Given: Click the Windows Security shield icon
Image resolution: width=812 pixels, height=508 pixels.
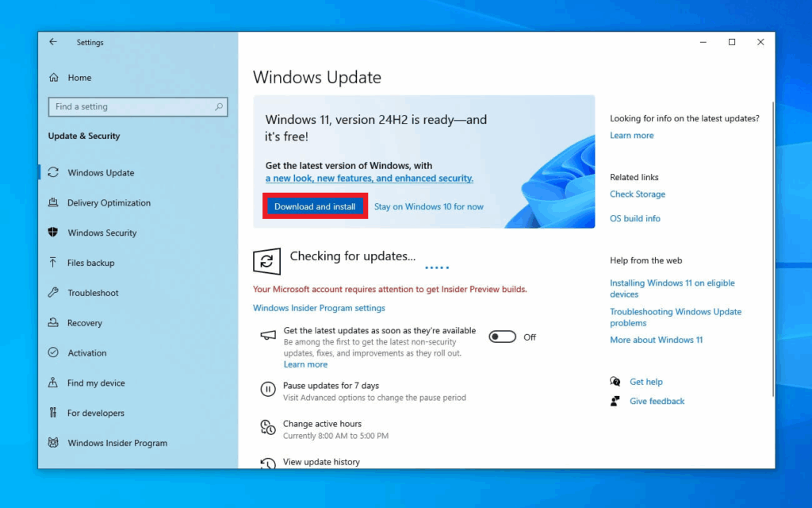Looking at the screenshot, I should click(x=53, y=233).
